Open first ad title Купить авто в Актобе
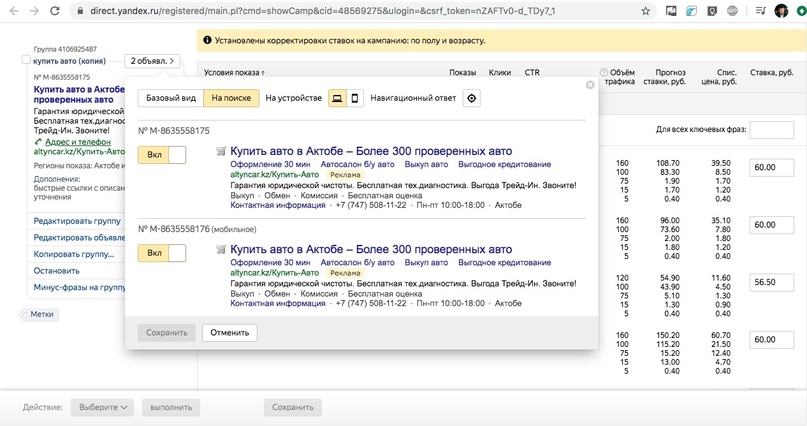807x426 pixels. 371,151
